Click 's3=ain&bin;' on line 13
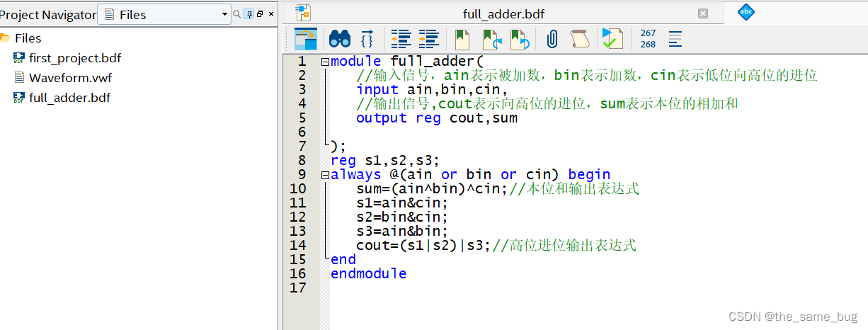868x330 pixels. coord(402,232)
